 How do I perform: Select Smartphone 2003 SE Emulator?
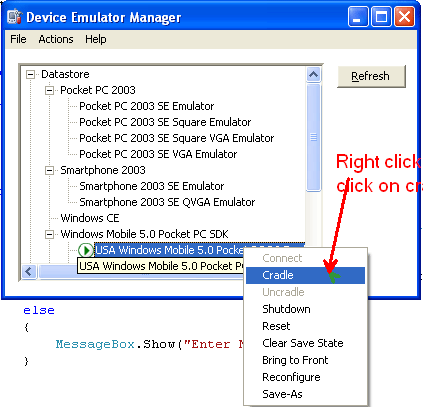click(152, 186)
